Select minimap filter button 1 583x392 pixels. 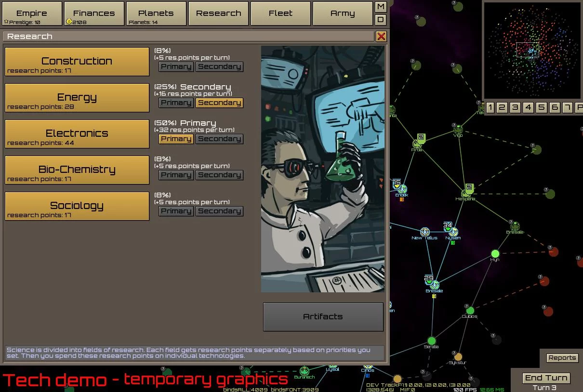(490, 107)
